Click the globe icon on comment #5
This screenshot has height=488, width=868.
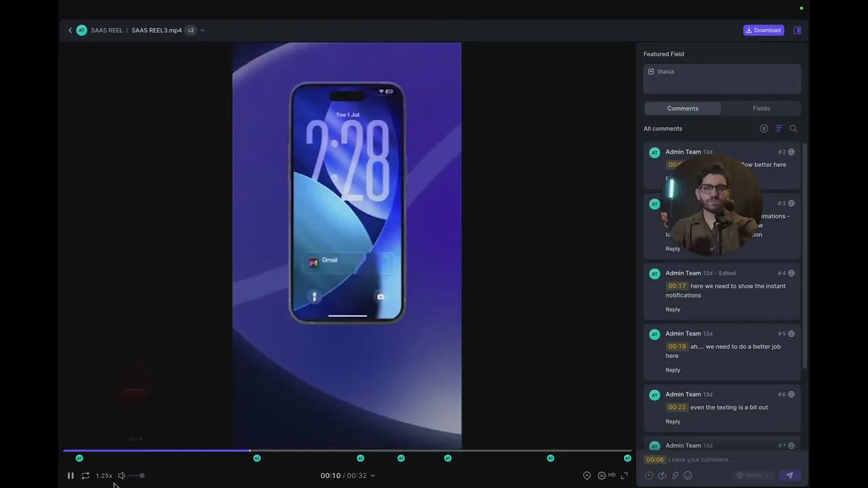[791, 333]
